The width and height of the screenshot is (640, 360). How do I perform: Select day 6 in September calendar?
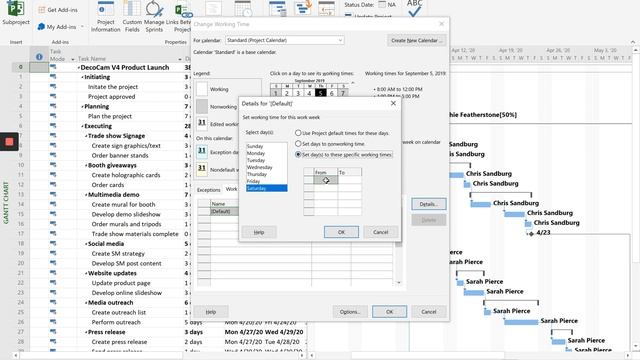332,93
